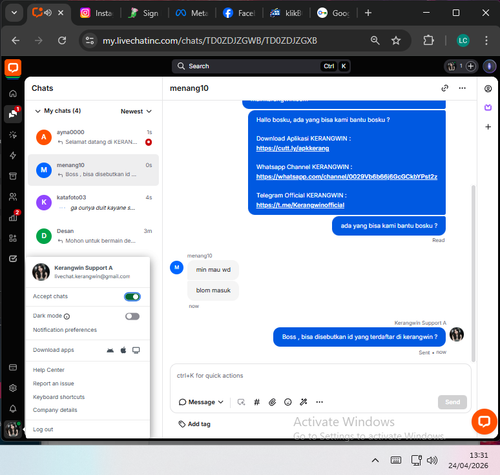The width and height of the screenshot is (500, 475).
Task: Open Notification preferences menu item
Action: coord(65,330)
